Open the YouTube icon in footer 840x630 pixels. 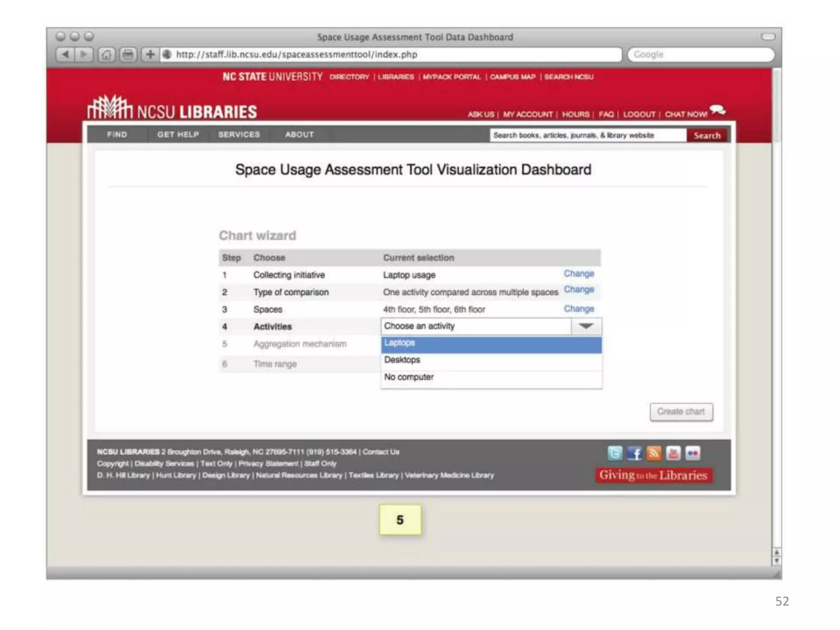[673, 453]
